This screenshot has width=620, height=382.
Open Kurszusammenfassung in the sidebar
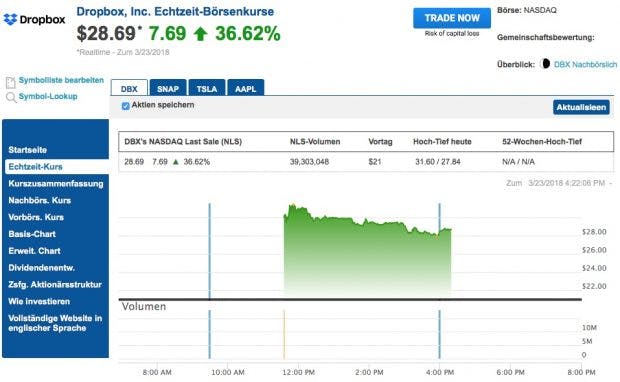(56, 183)
